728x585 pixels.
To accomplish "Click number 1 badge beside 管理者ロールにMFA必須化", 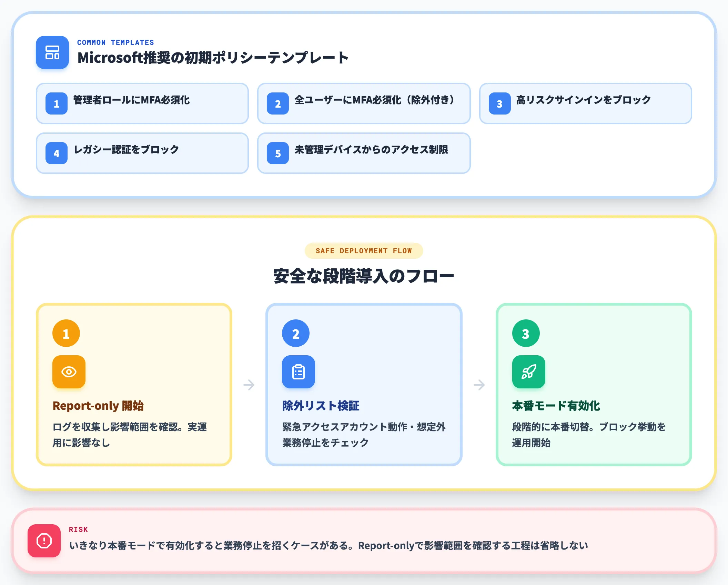I will (57, 103).
